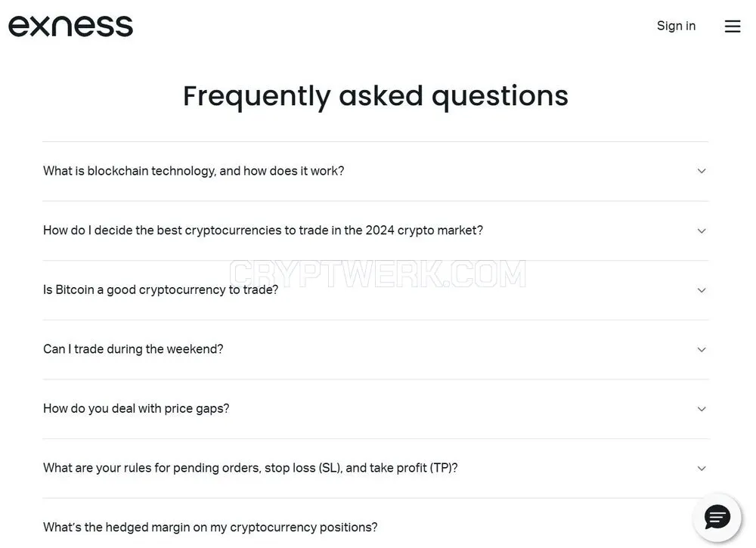Screen dimensions: 756x548
Task: Select "Is Bitcoin a good cryptocurrency to trade?"
Action: [x=160, y=289]
